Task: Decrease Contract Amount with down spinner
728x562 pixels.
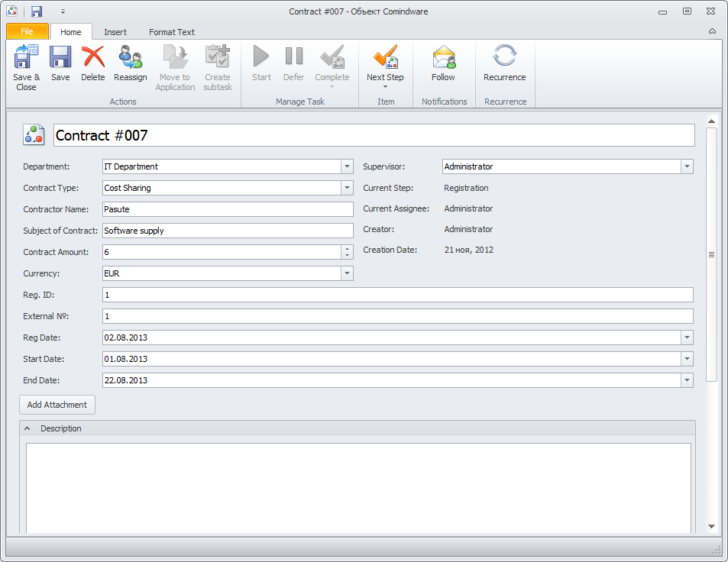Action: [347, 255]
